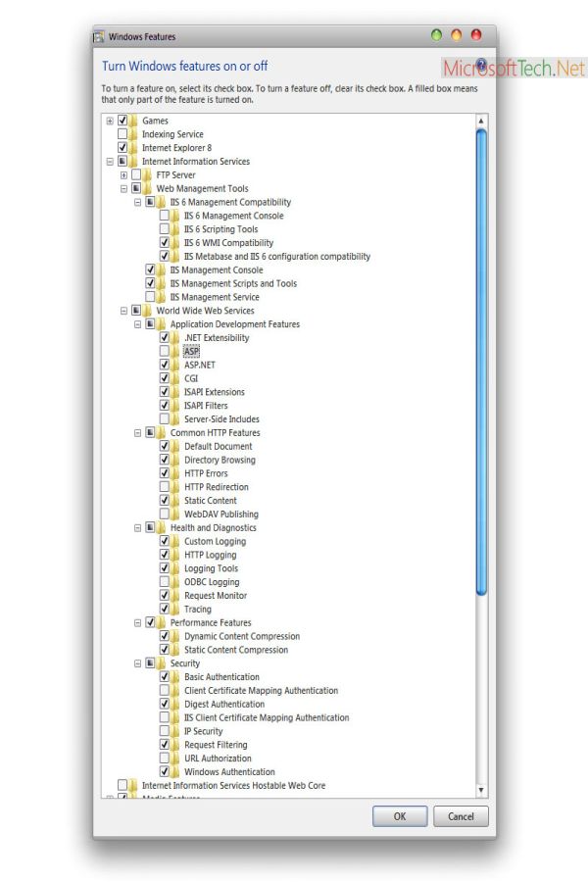Collapse Health and Diagnostics node
Viewport: 588px width, 882px height.
pyautogui.click(x=138, y=527)
